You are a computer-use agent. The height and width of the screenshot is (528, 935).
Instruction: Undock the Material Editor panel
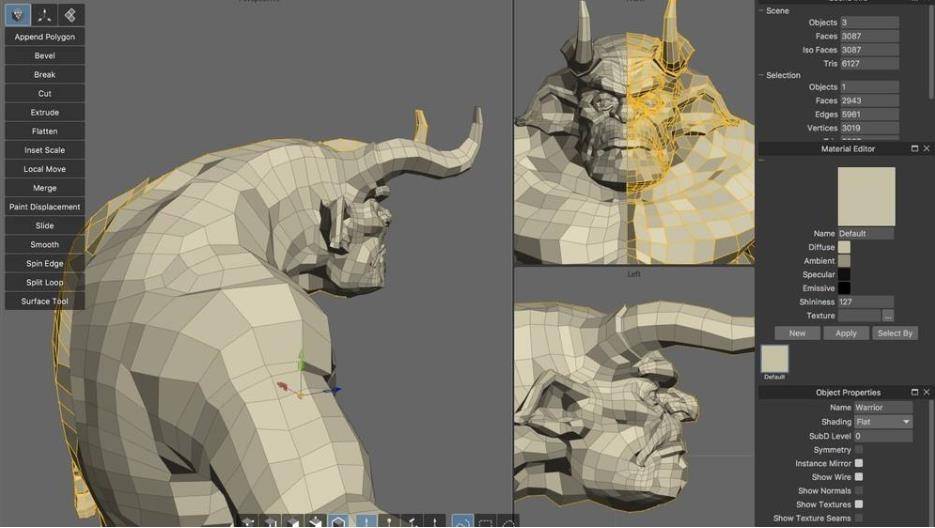(914, 149)
